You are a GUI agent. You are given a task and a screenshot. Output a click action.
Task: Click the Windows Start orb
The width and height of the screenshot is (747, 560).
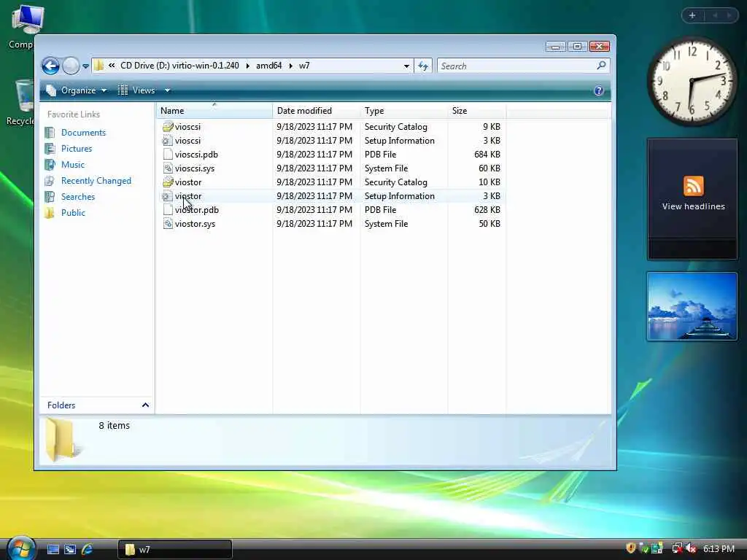[x=21, y=548]
